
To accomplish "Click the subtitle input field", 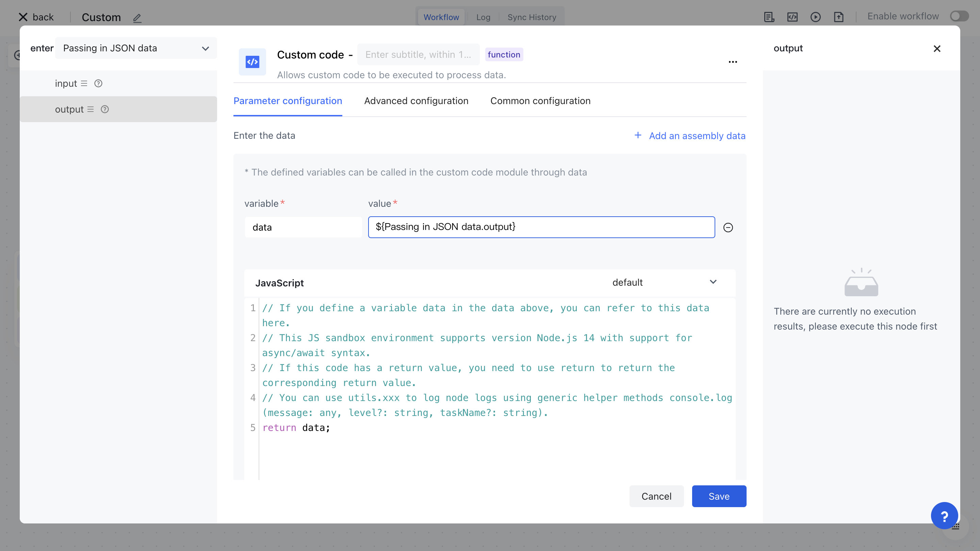I will point(418,54).
